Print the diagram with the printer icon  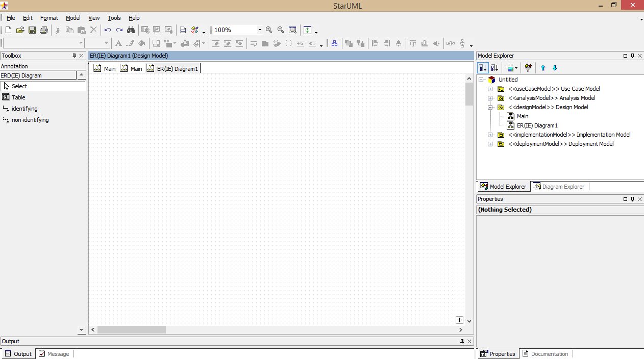point(44,30)
